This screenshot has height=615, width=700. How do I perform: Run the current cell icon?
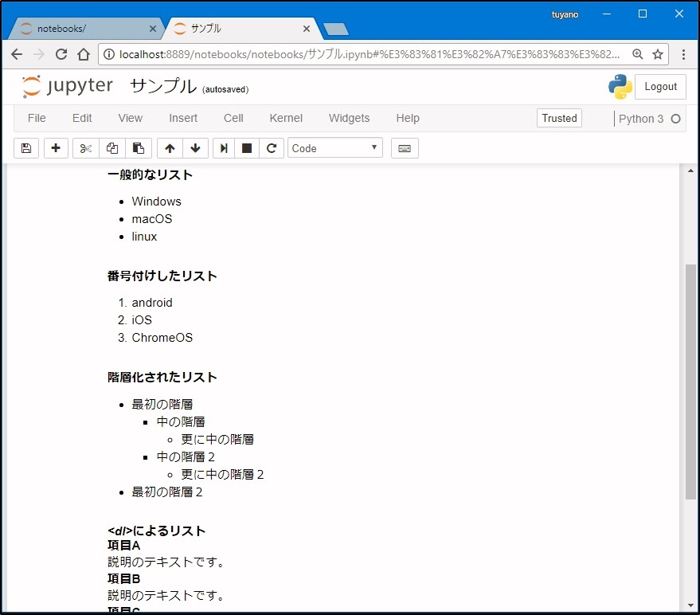point(224,148)
